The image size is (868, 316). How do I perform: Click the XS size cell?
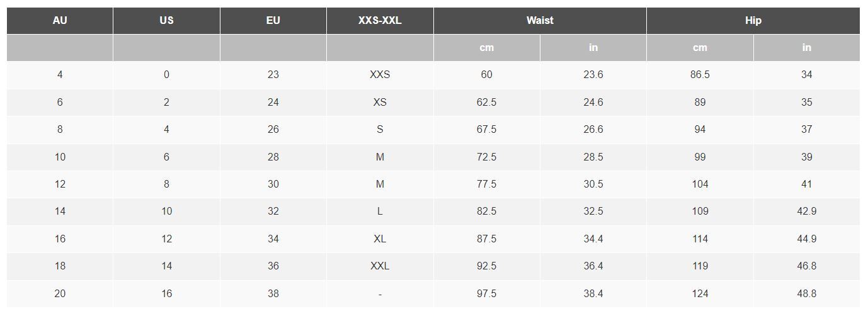pyautogui.click(x=380, y=103)
